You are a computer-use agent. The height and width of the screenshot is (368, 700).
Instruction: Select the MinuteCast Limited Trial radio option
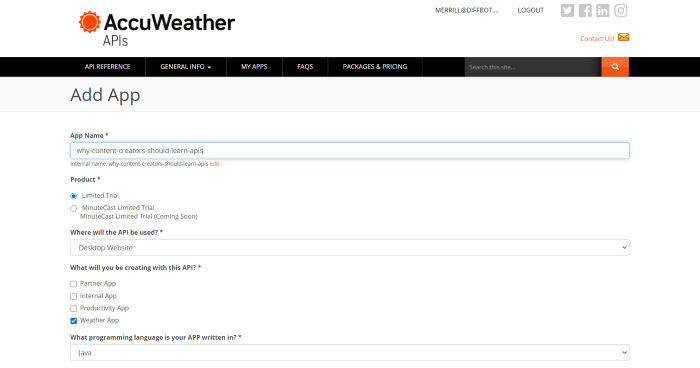tap(74, 208)
